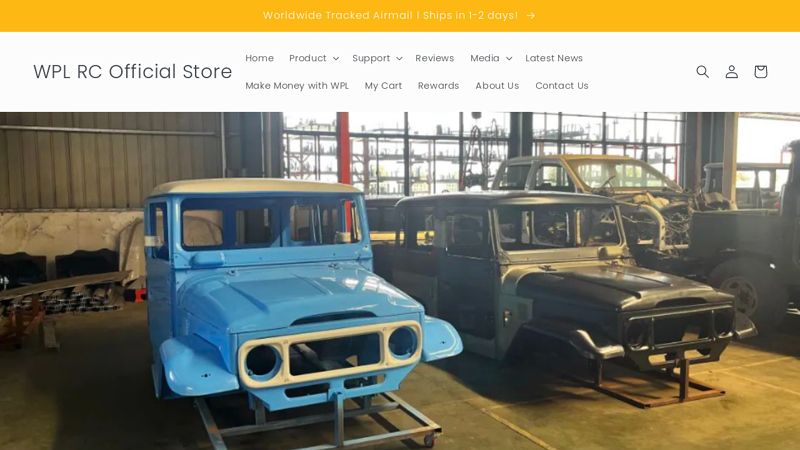Click the account login person icon

click(732, 71)
